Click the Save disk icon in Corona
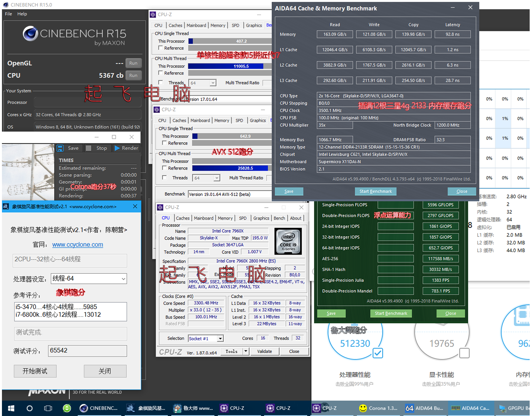This screenshot has width=532, height=416. [x=60, y=148]
